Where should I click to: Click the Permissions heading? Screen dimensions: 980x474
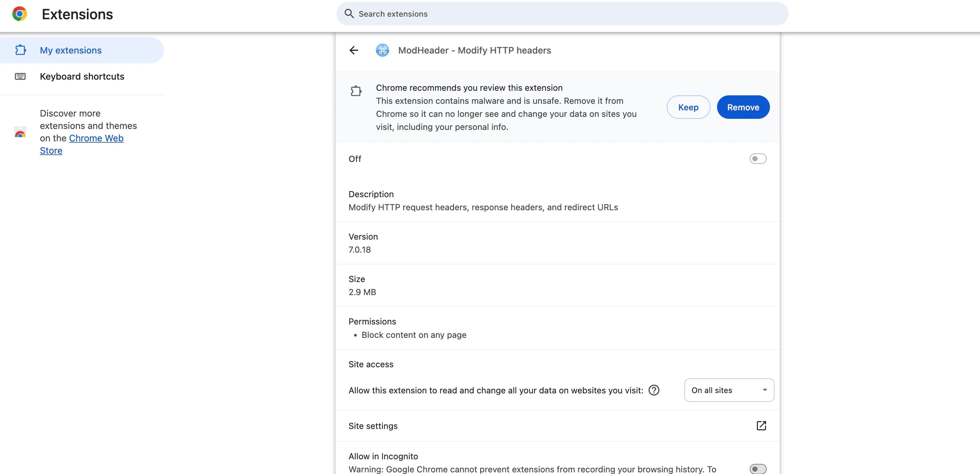point(372,322)
